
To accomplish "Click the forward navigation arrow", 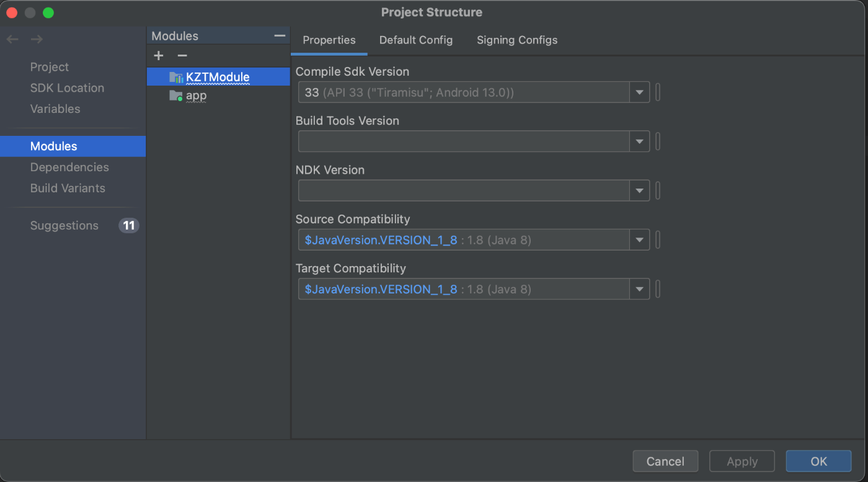I will pyautogui.click(x=37, y=40).
